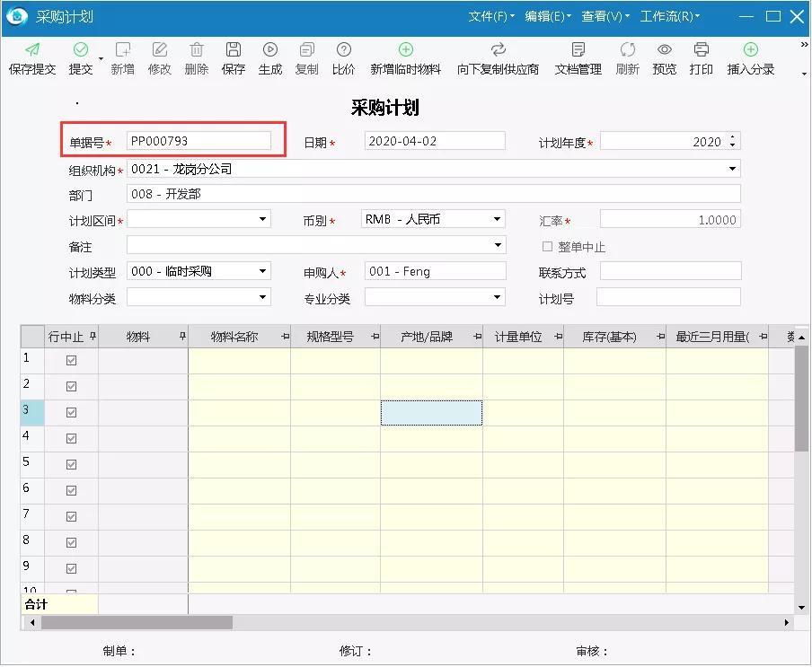
Task: Toggle the 整单中止 checkbox
Action: [x=547, y=246]
